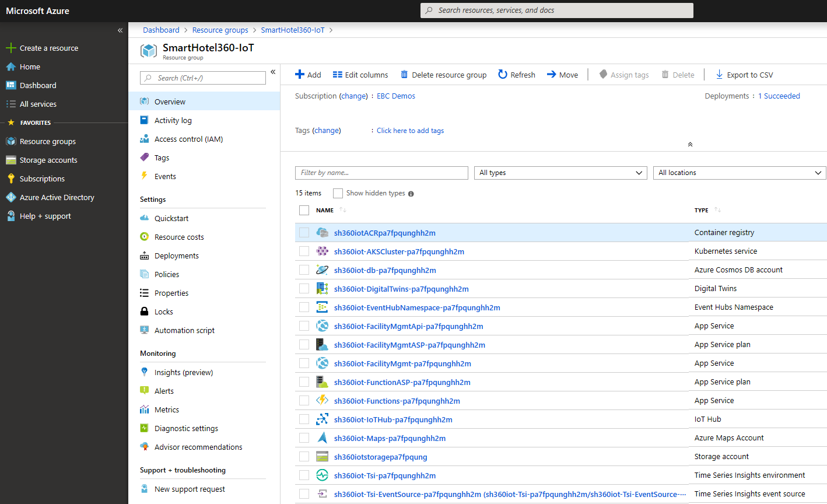Click the Delete resource group trash icon
Screen dimensions: 827x504
[x=404, y=75]
